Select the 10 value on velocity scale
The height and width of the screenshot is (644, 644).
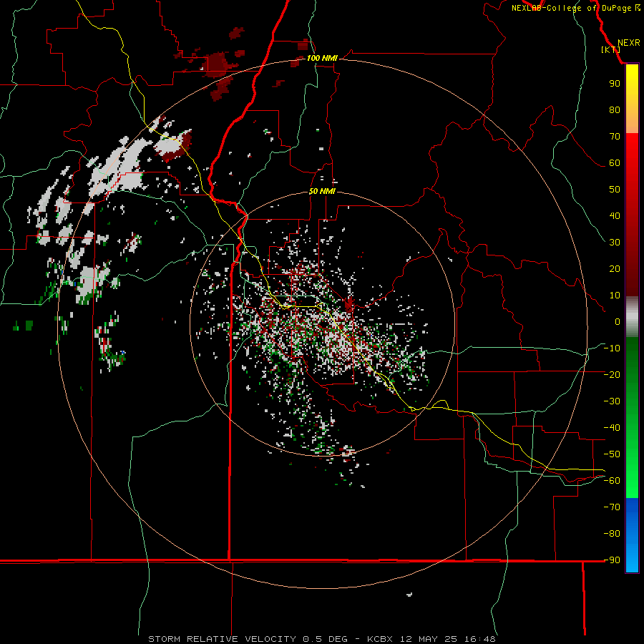[x=615, y=296]
